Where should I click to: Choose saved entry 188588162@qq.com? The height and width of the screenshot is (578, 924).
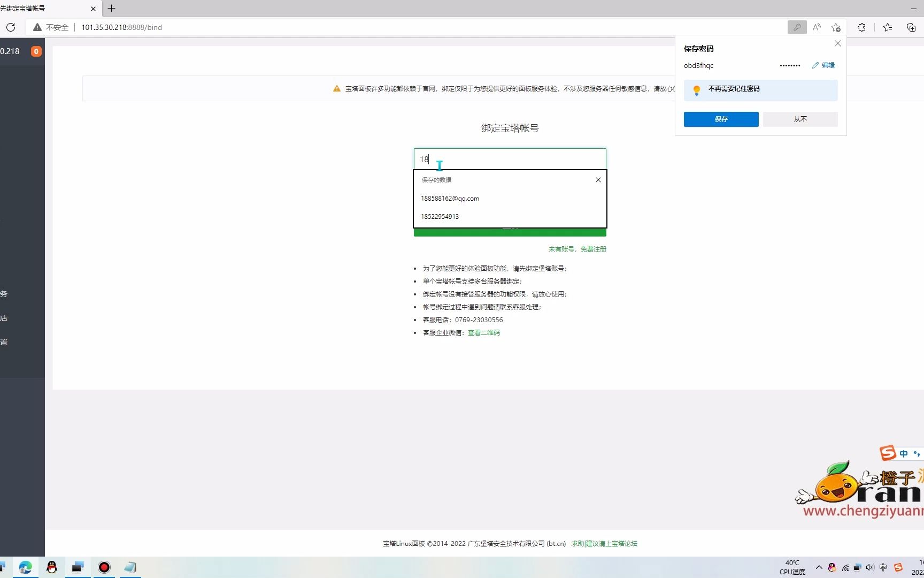point(510,199)
